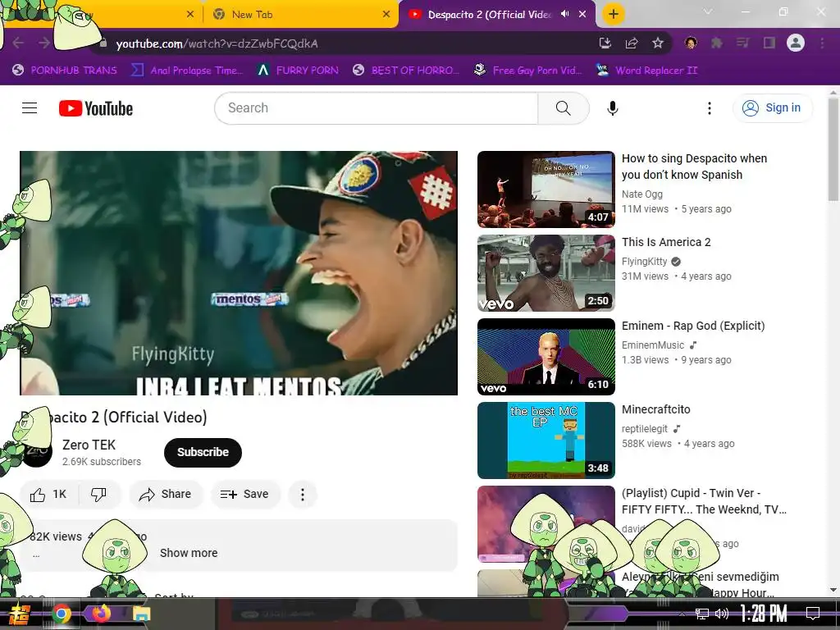Expand description with Show more
Viewport: 840px width, 630px height.
[189, 553]
